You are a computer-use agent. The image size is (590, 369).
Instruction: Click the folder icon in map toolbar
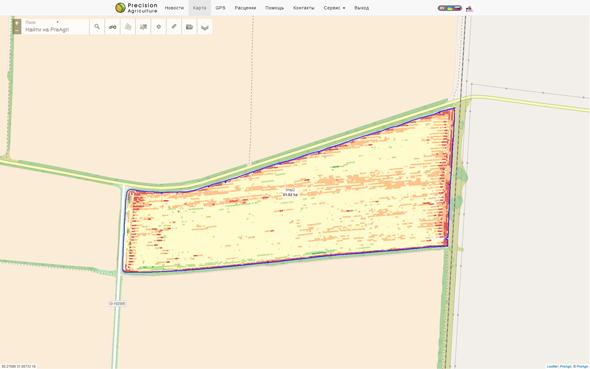(x=189, y=27)
